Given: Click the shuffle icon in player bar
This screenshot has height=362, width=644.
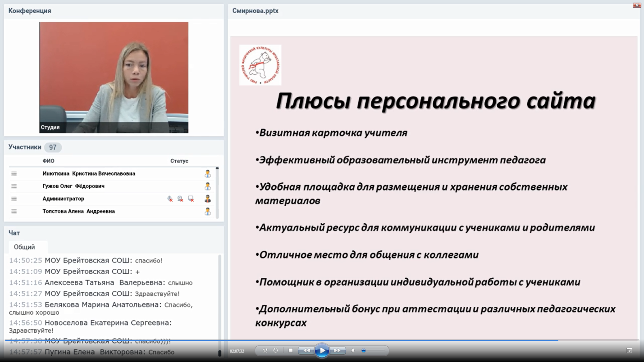Looking at the screenshot, I should click(265, 350).
